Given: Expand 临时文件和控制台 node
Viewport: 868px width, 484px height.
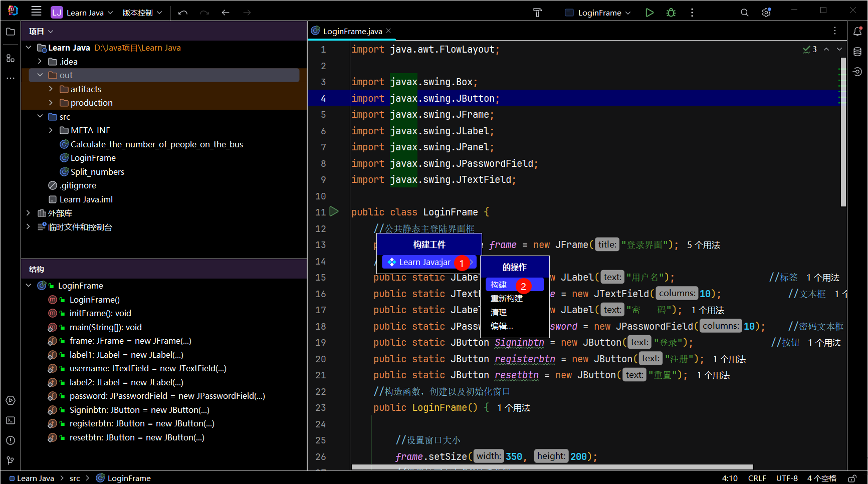Looking at the screenshot, I should pyautogui.click(x=29, y=226).
